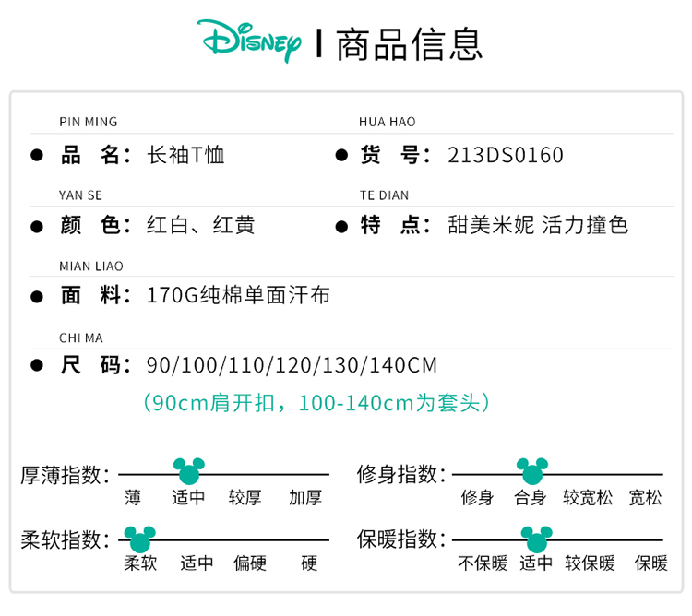
Task: Select item number 213DS0160
Action: [506, 155]
